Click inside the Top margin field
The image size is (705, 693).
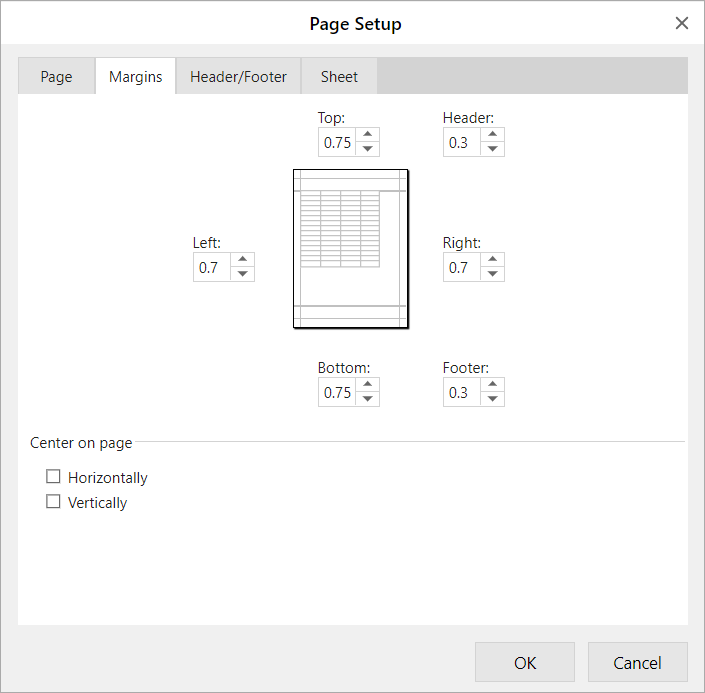(337, 142)
